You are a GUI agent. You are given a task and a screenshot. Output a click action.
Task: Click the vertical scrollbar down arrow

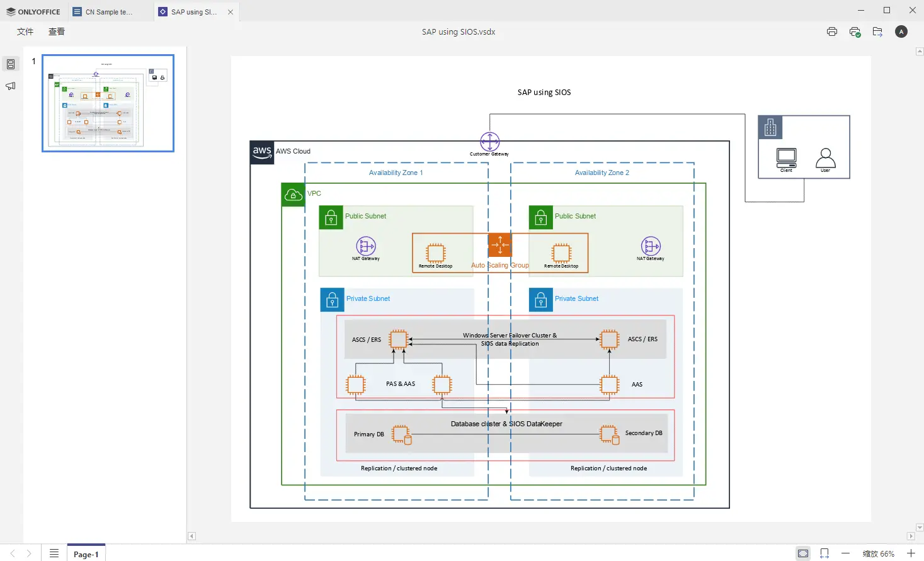tap(920, 528)
